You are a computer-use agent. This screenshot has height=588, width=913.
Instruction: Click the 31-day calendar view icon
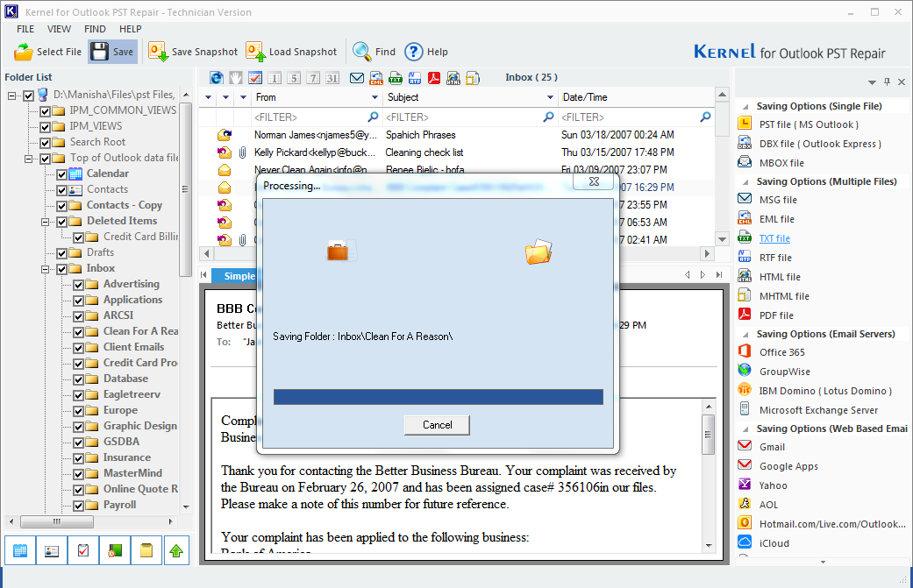pos(332,78)
